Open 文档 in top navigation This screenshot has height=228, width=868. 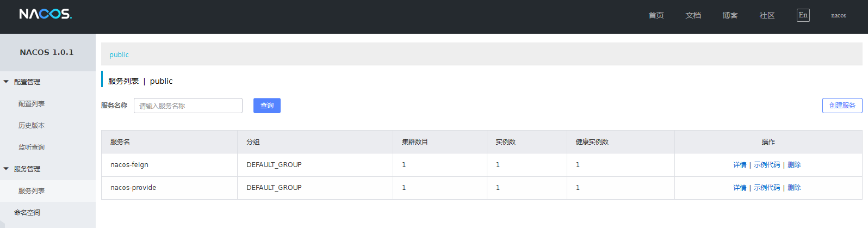[693, 16]
